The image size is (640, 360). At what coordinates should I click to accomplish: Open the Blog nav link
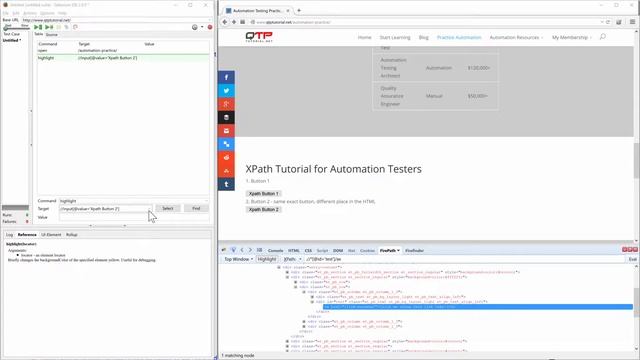[x=424, y=37]
